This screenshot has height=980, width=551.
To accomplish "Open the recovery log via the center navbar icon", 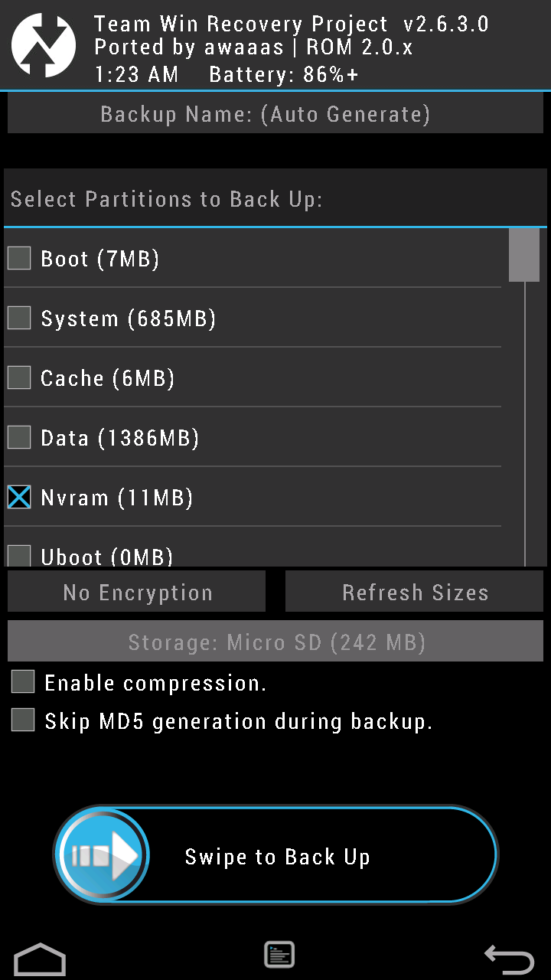I will coord(279,954).
